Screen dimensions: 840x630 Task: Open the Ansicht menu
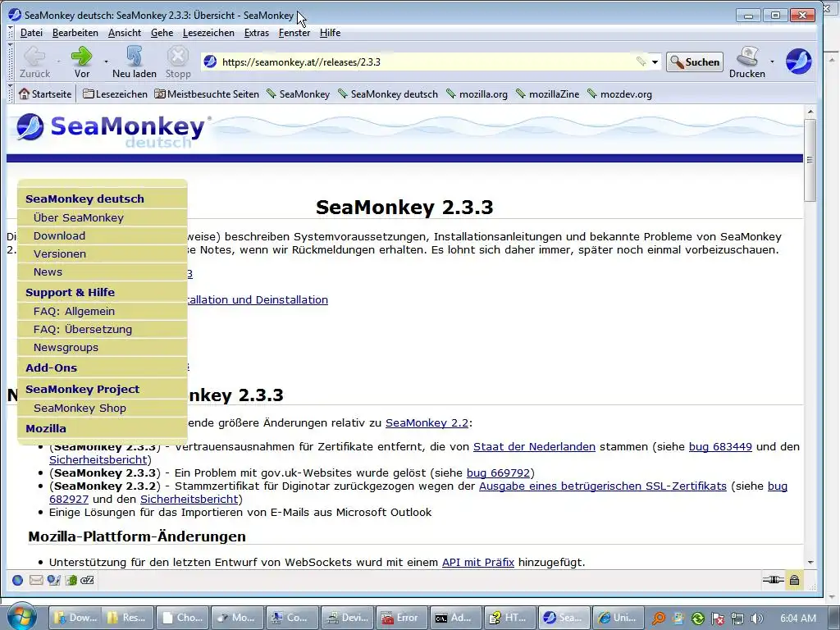(x=125, y=33)
